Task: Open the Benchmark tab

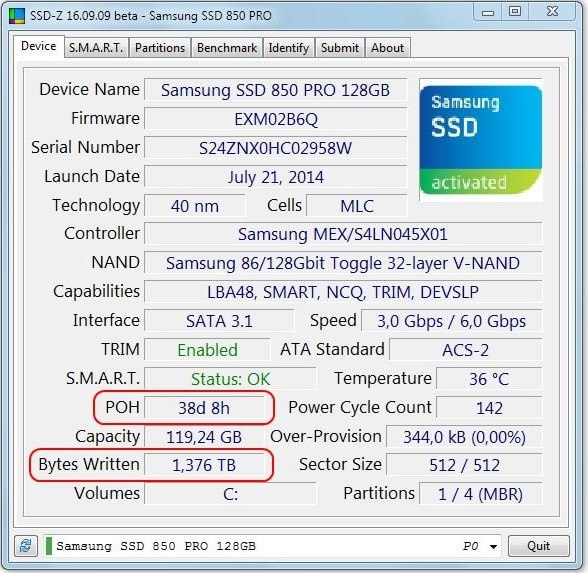Action: pyautogui.click(x=227, y=48)
